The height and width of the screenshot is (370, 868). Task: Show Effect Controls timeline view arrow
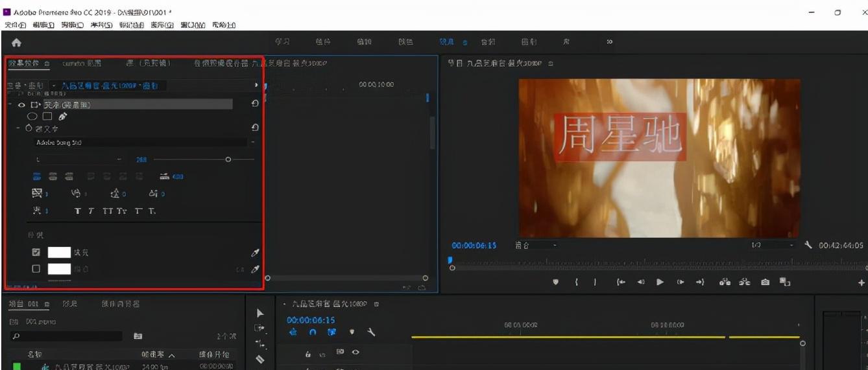coord(257,85)
